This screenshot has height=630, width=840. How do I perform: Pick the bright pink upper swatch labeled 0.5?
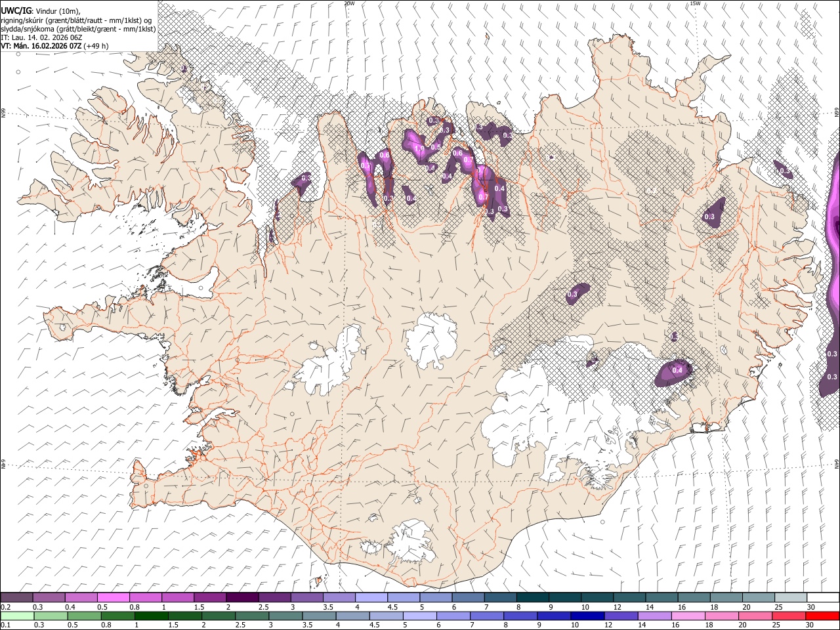[114, 597]
